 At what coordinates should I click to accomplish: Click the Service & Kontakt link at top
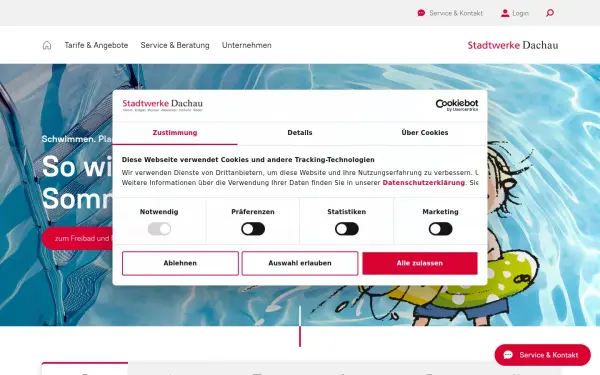tap(456, 13)
